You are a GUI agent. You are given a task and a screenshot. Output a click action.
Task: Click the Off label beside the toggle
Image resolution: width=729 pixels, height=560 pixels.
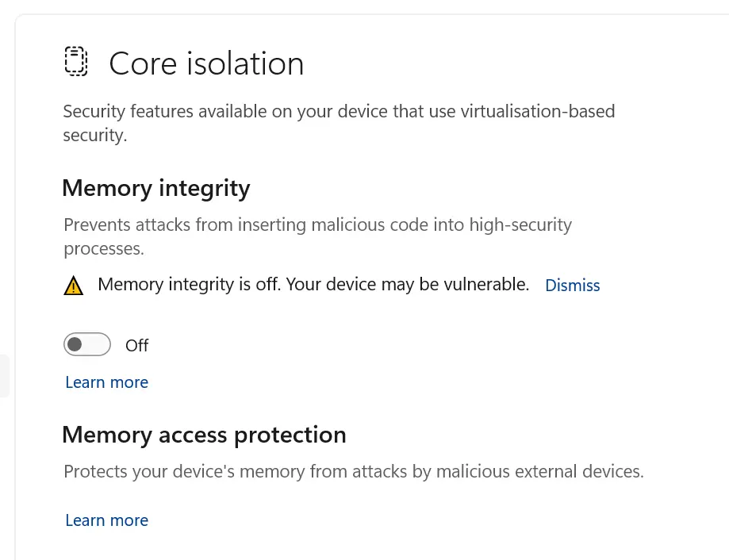(x=137, y=345)
